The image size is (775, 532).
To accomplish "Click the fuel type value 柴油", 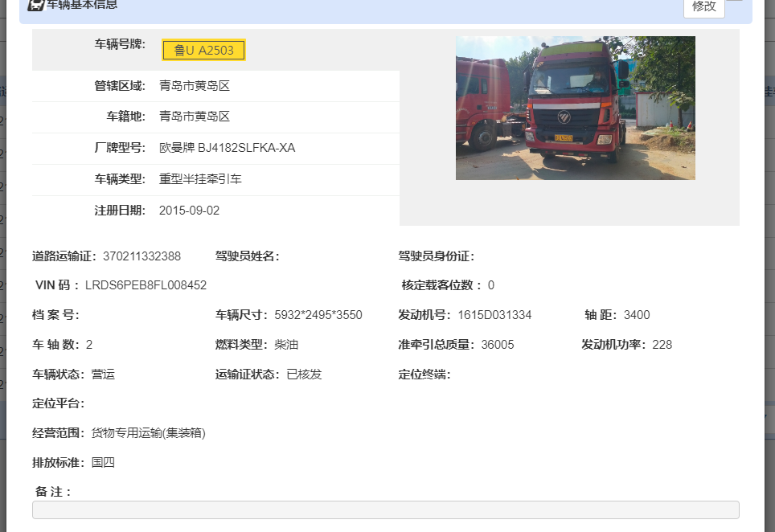I will point(286,345).
